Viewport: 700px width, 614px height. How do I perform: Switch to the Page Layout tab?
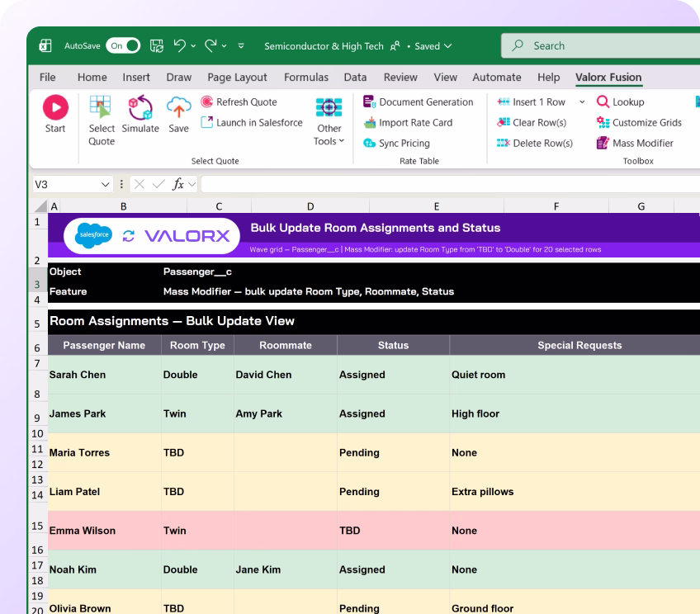click(x=237, y=78)
